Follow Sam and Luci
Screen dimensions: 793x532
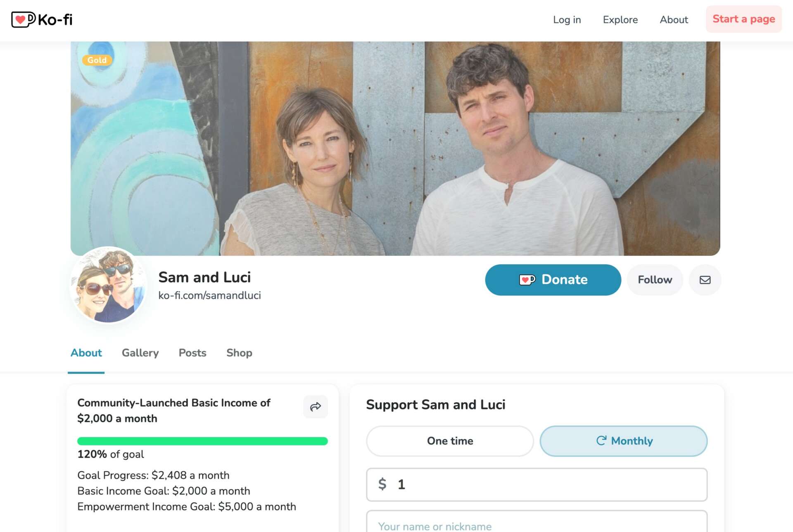pos(655,280)
